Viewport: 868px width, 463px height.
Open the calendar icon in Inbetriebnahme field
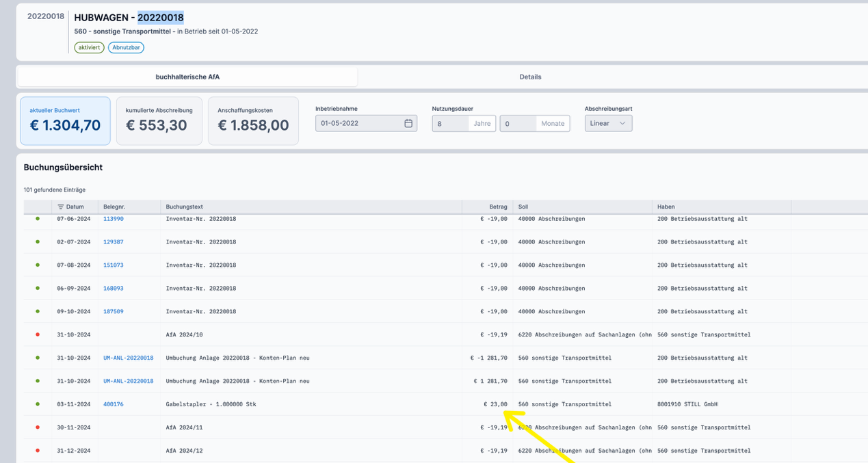[x=408, y=124]
